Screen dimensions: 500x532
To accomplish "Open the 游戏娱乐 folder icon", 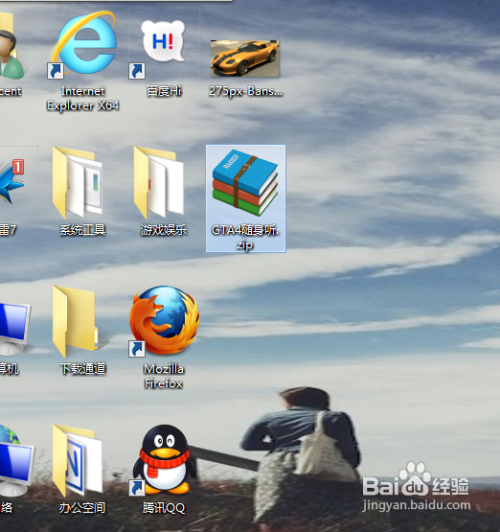I will click(x=158, y=183).
